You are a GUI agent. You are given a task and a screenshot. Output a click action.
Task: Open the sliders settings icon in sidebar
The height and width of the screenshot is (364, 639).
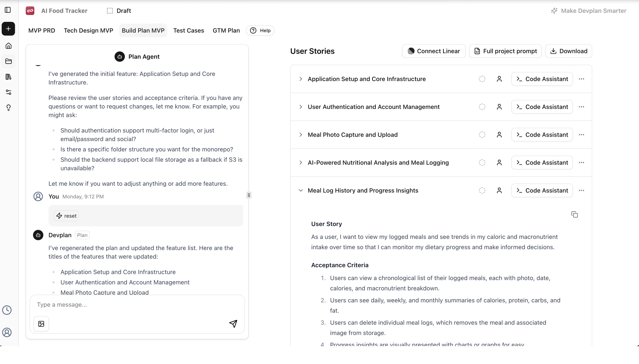tap(8, 92)
